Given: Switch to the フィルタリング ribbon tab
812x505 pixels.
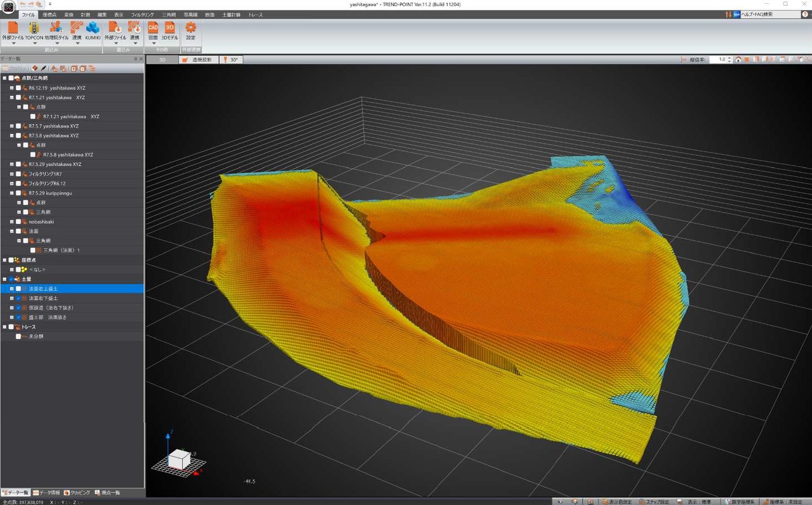Looking at the screenshot, I should 142,15.
